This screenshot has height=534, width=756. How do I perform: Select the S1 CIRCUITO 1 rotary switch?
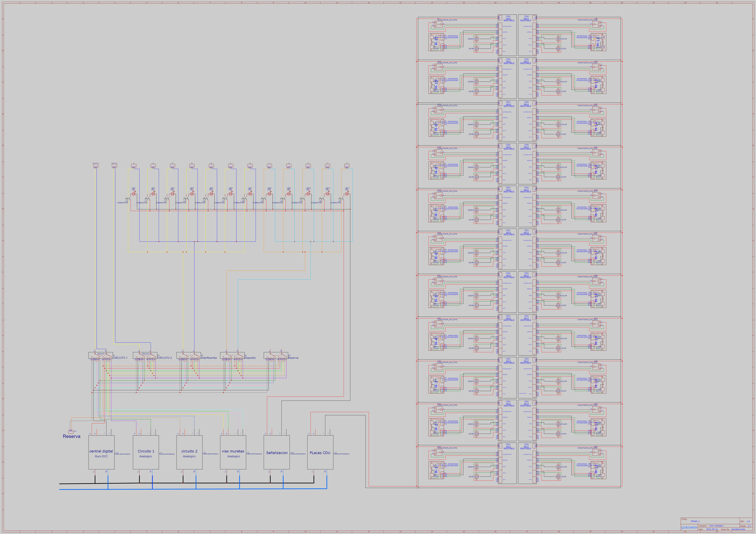[x=101, y=356]
